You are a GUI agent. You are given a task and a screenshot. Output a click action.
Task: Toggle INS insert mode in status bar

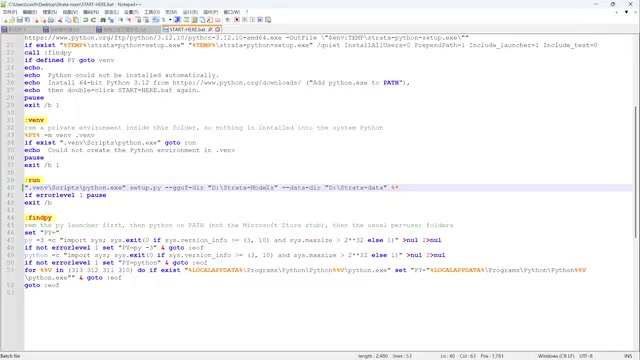pyautogui.click(x=628, y=356)
